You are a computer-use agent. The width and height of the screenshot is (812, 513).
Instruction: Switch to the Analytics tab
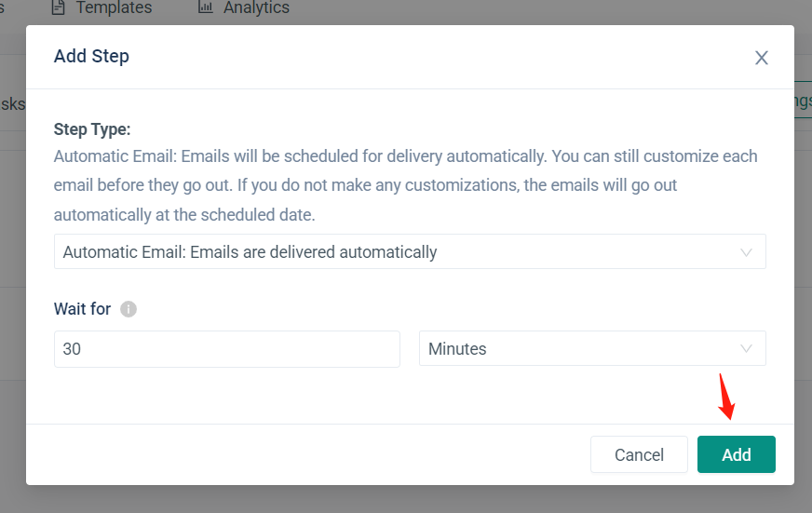256,7
